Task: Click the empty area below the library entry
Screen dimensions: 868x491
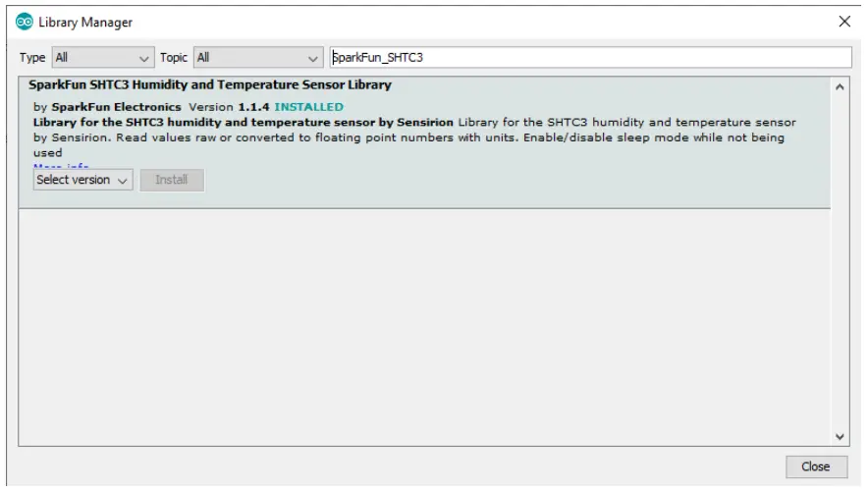Action: click(422, 324)
